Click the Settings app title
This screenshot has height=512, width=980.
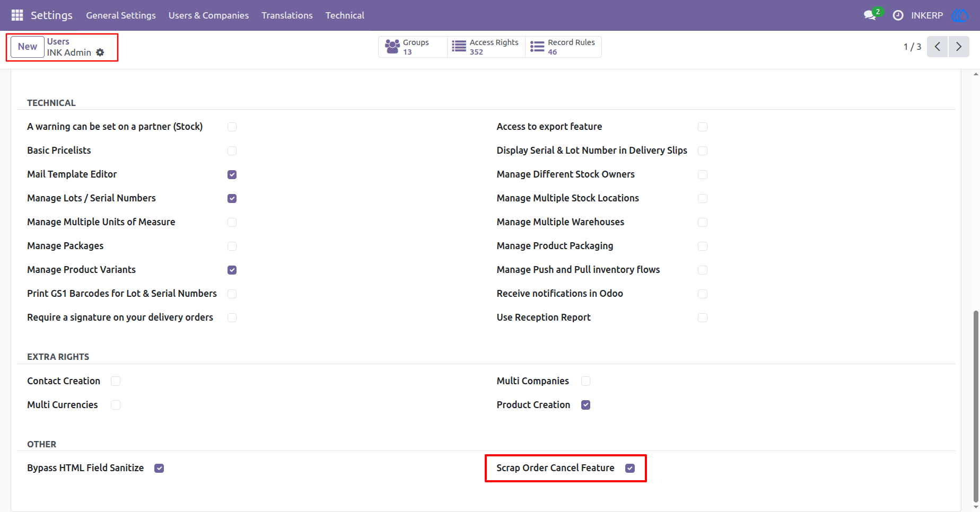pos(51,15)
